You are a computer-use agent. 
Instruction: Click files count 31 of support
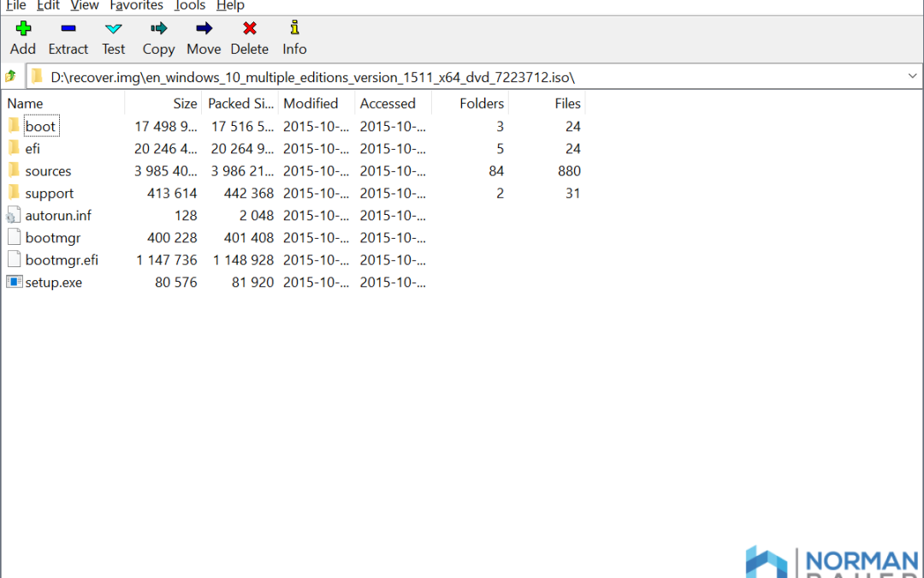tap(572, 194)
